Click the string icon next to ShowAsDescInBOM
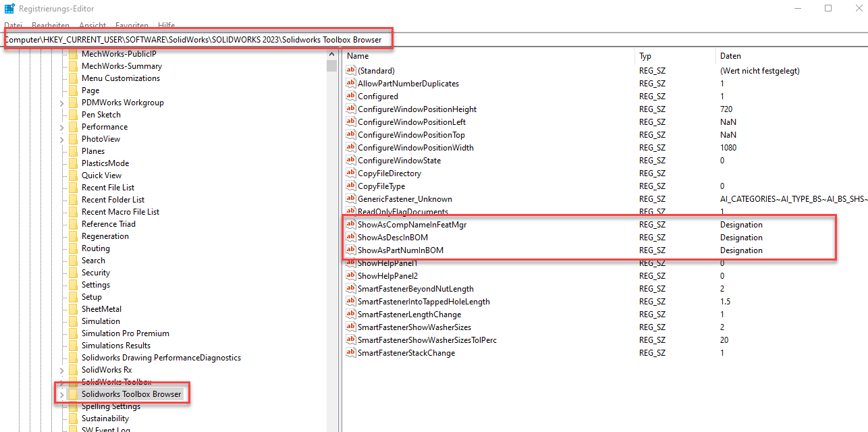This screenshot has width=868, height=432. (x=350, y=238)
